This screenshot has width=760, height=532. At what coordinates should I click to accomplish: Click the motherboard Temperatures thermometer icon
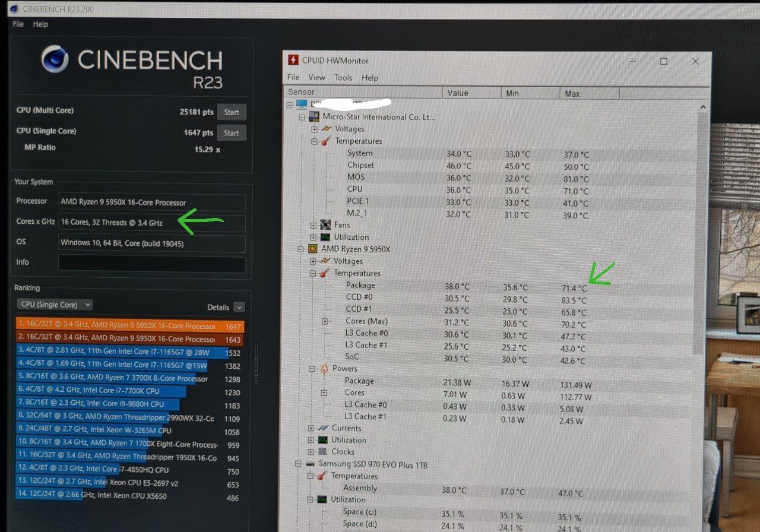coord(326,141)
